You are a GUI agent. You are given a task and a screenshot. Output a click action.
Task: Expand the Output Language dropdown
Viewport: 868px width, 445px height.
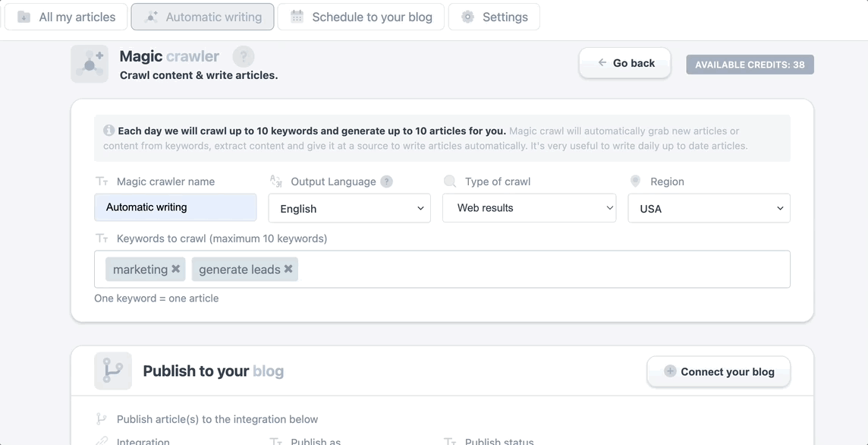click(349, 209)
